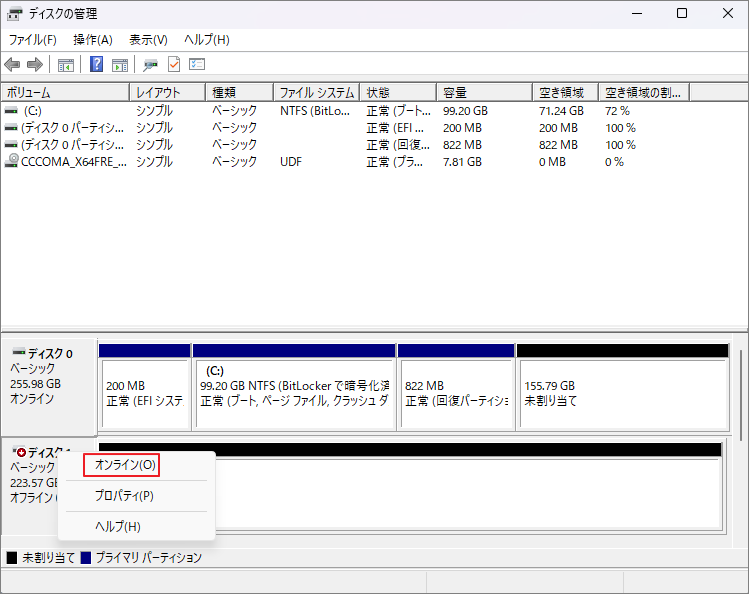Click the drive icon of the 200 MB EFI volume row

point(11,127)
